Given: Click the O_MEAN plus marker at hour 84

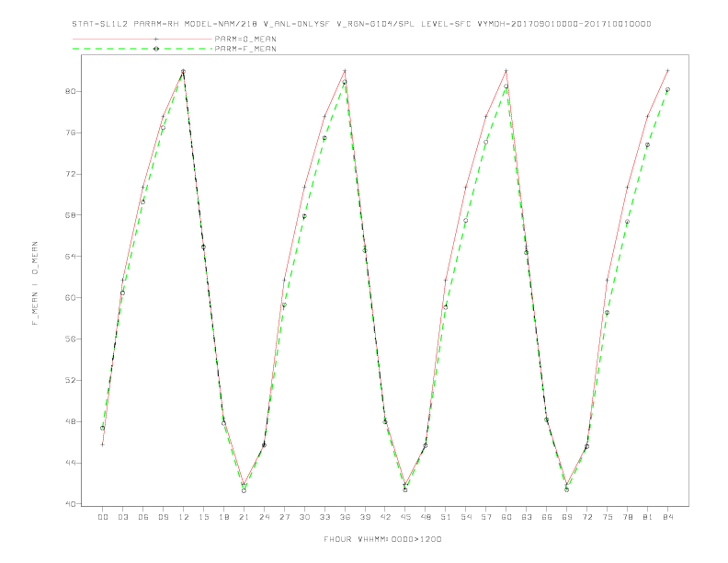Looking at the screenshot, I should [x=667, y=71].
